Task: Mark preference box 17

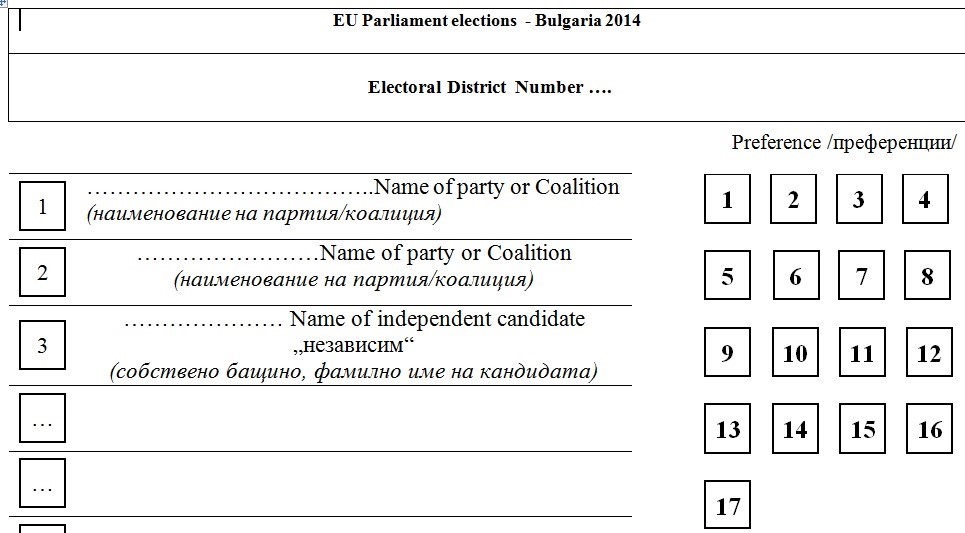Action: coord(727,506)
